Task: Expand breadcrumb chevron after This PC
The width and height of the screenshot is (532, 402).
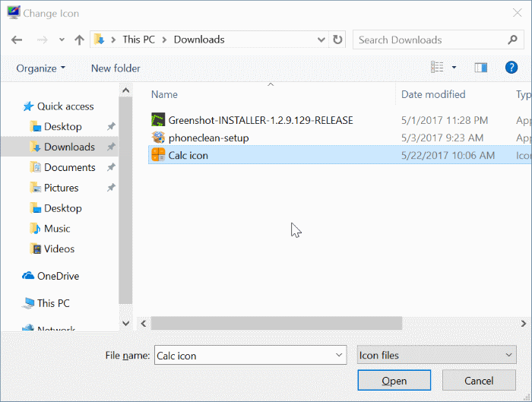Action: point(165,40)
